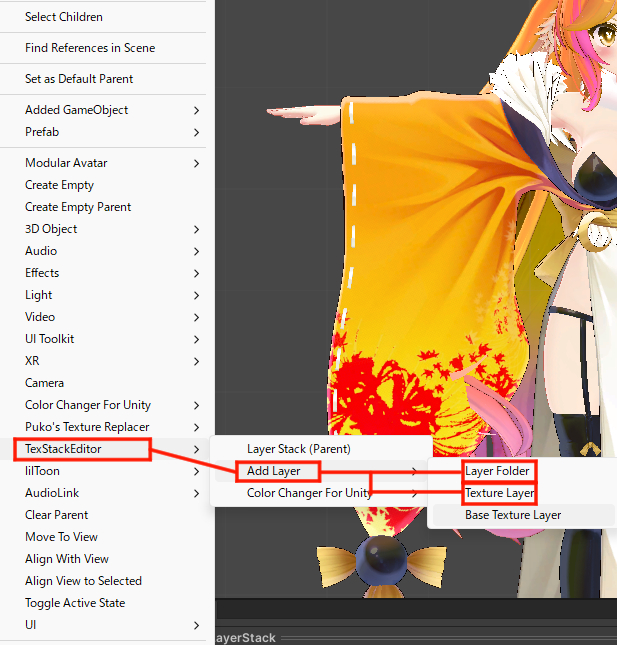This screenshot has width=617, height=645.
Task: Open the TexStackEditor submenu
Action: pyautogui.click(x=63, y=449)
